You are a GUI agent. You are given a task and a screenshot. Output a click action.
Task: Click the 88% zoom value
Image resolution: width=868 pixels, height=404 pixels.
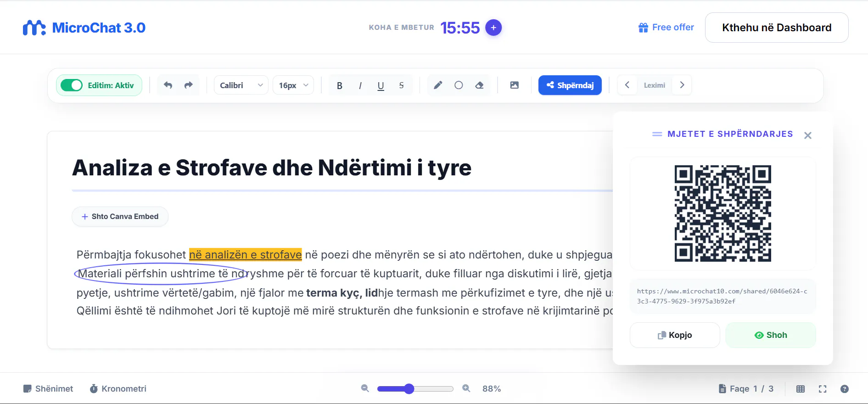492,389
